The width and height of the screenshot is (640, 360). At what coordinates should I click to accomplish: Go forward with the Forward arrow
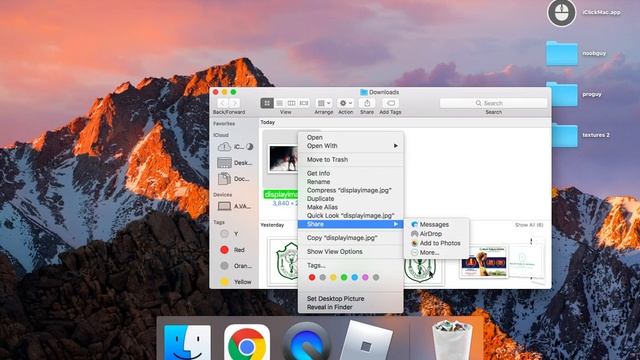pos(234,103)
